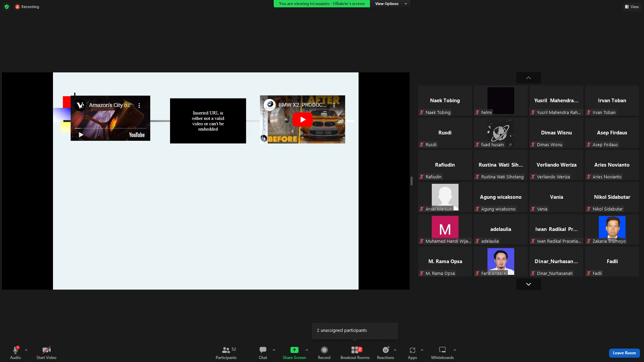
Task: Click Aries Novianto's muted microphone icon
Action: tap(589, 177)
